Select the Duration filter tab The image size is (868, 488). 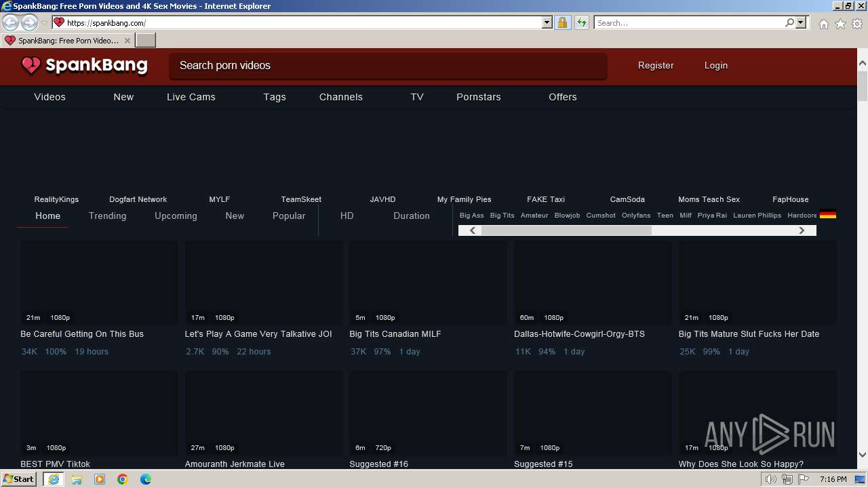click(412, 216)
